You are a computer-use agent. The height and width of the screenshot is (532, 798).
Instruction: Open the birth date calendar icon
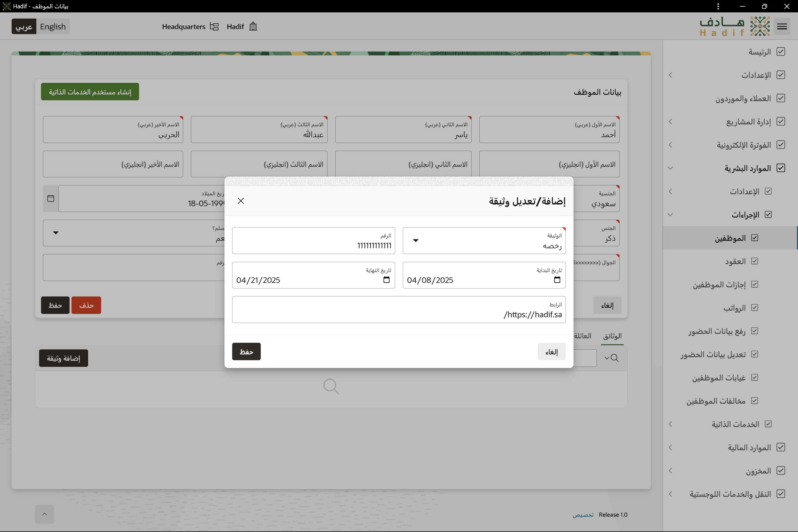pos(50,198)
